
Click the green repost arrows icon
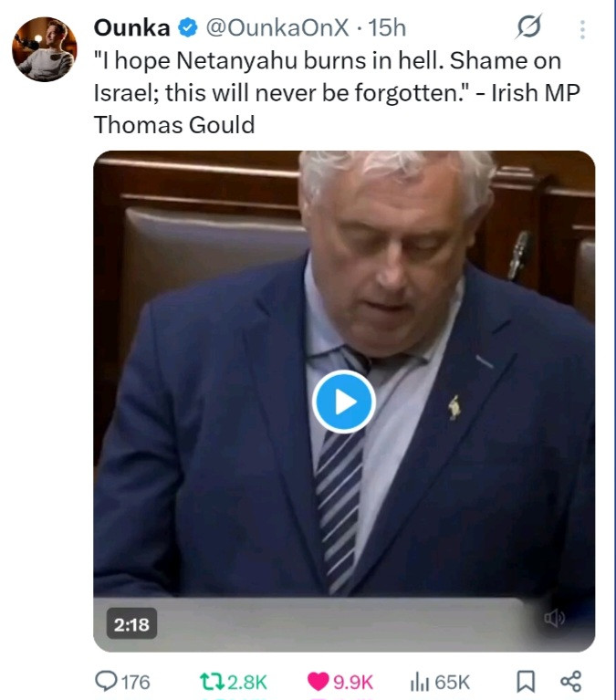(x=213, y=682)
